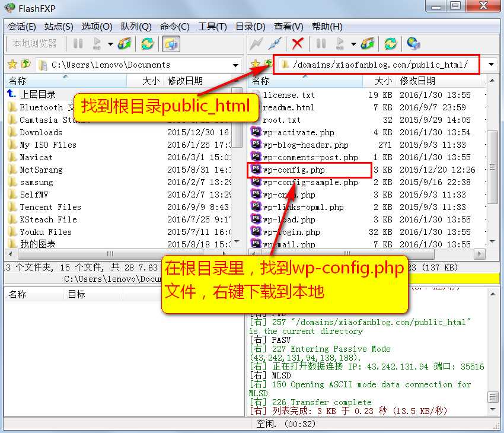Screen dimensions: 504x433
Task: Select the Tencent Files folder
Action: [50, 207]
